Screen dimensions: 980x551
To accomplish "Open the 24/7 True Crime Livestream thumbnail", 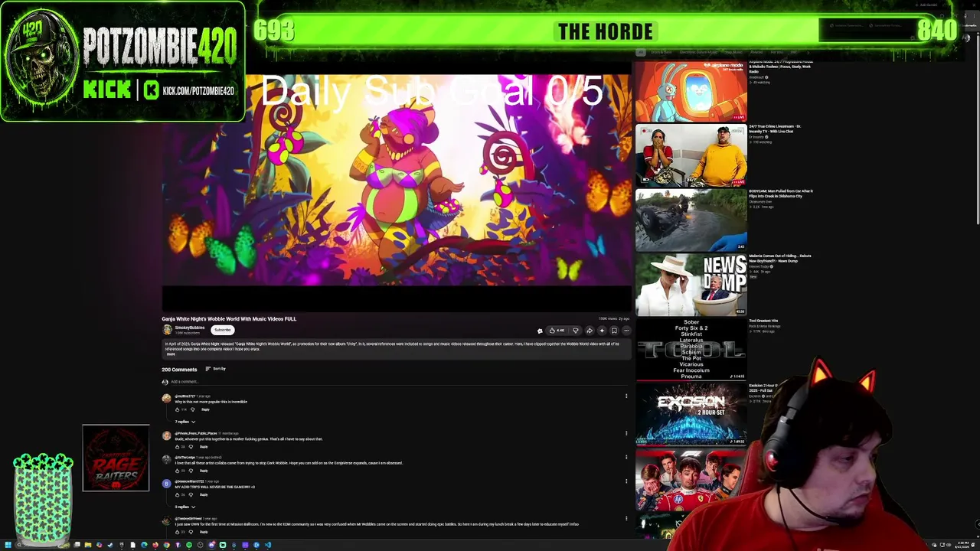I will point(691,155).
